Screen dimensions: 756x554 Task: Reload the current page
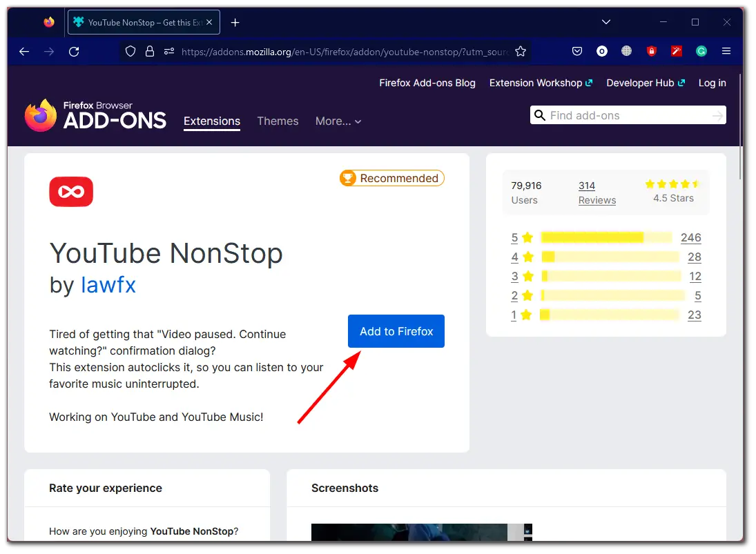point(74,52)
